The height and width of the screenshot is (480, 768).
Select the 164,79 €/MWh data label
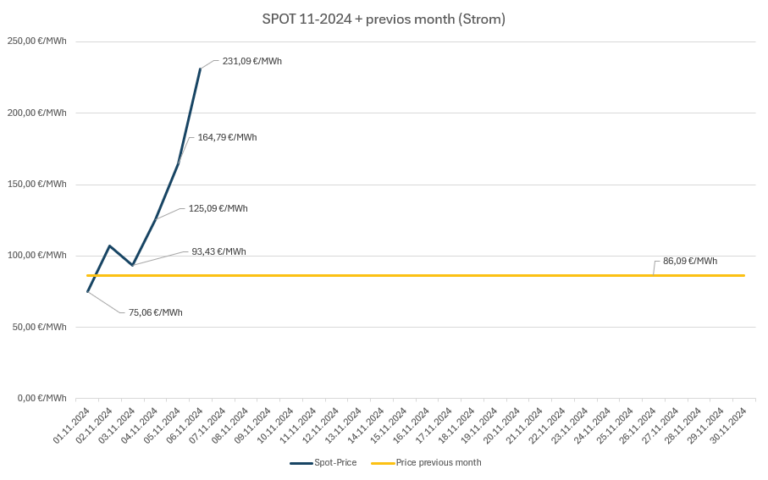(227, 137)
